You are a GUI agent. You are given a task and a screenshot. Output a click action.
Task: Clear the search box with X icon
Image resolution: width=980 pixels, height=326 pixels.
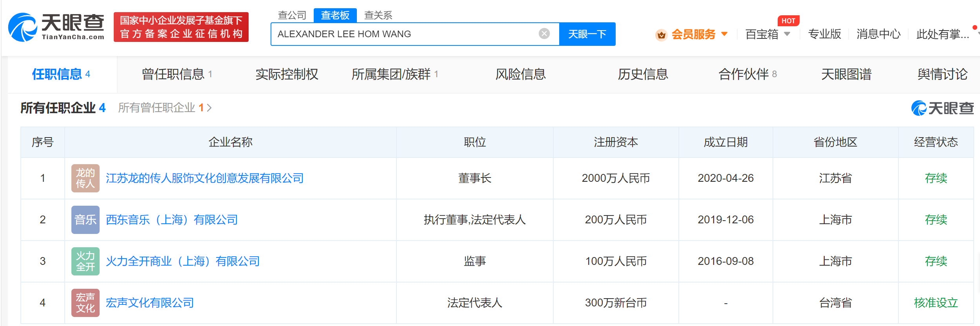(x=544, y=34)
